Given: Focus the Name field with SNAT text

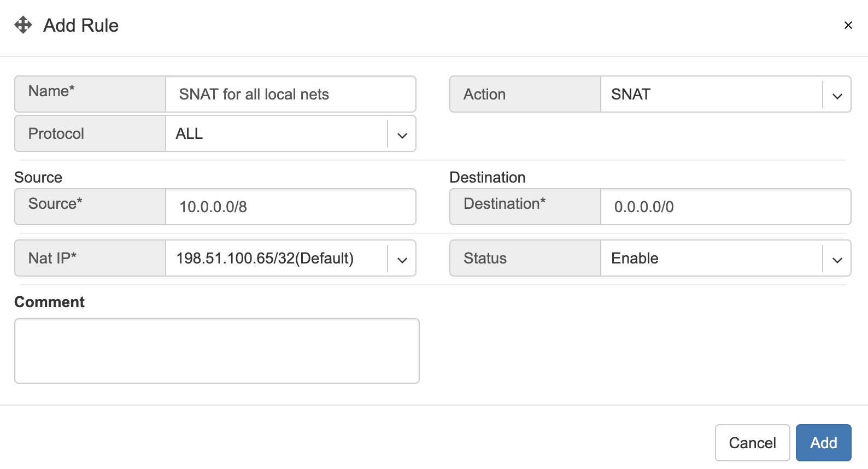Looking at the screenshot, I should (290, 95).
